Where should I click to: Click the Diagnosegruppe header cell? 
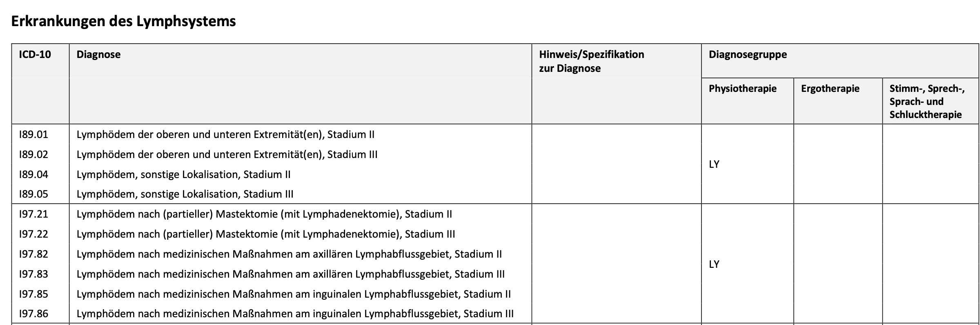click(748, 54)
